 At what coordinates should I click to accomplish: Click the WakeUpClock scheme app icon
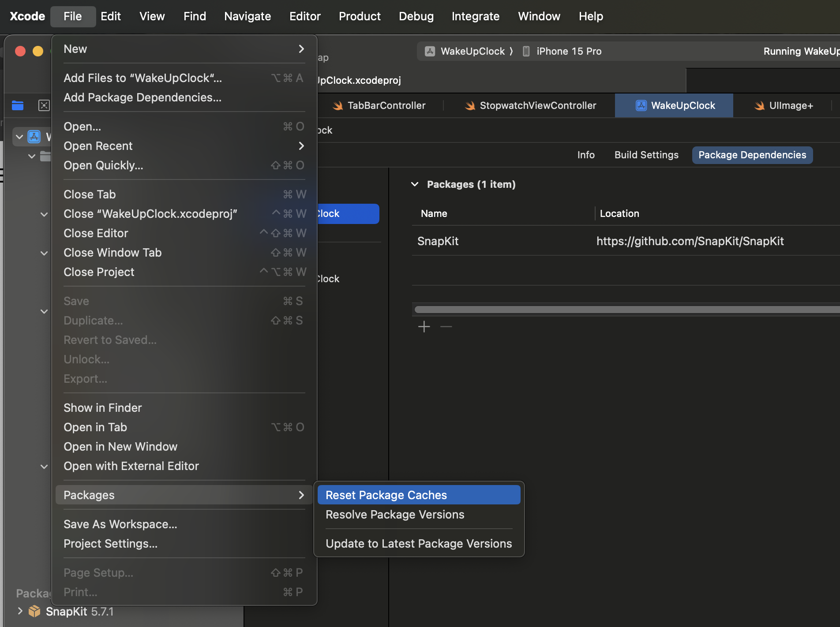[x=430, y=51]
